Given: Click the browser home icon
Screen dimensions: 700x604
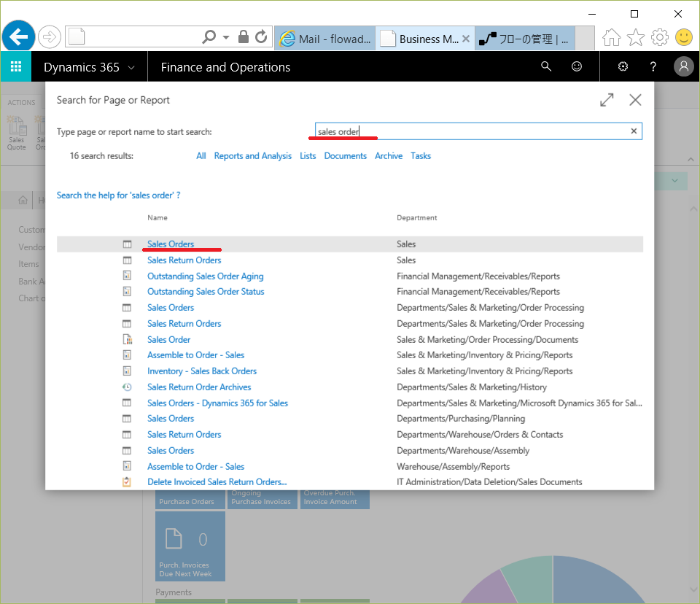Looking at the screenshot, I should tap(612, 37).
